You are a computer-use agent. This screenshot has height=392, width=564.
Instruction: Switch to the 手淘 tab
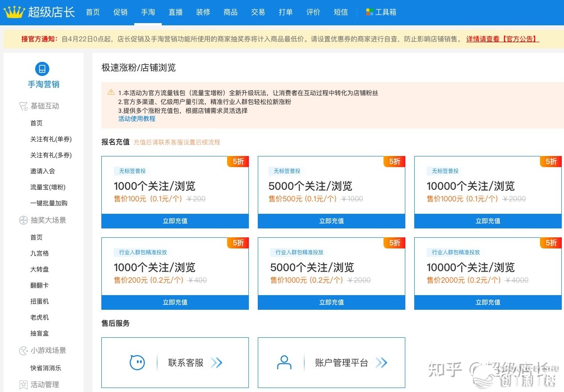tap(148, 12)
